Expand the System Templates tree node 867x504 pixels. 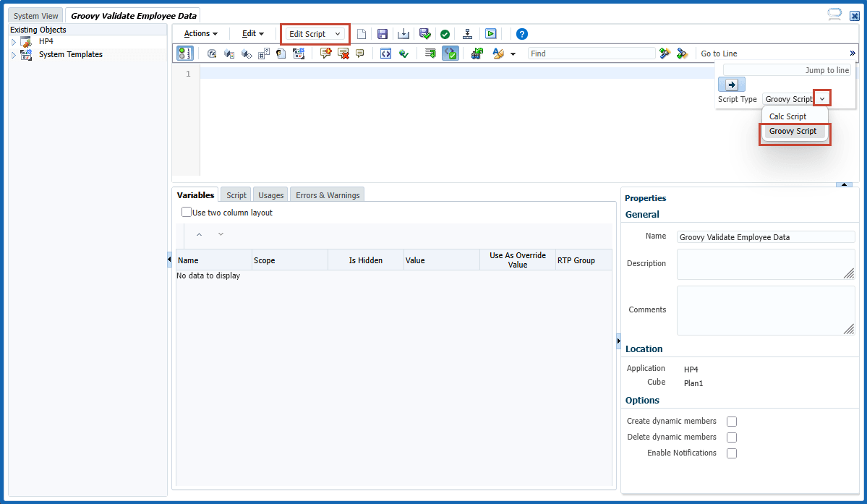pos(14,55)
